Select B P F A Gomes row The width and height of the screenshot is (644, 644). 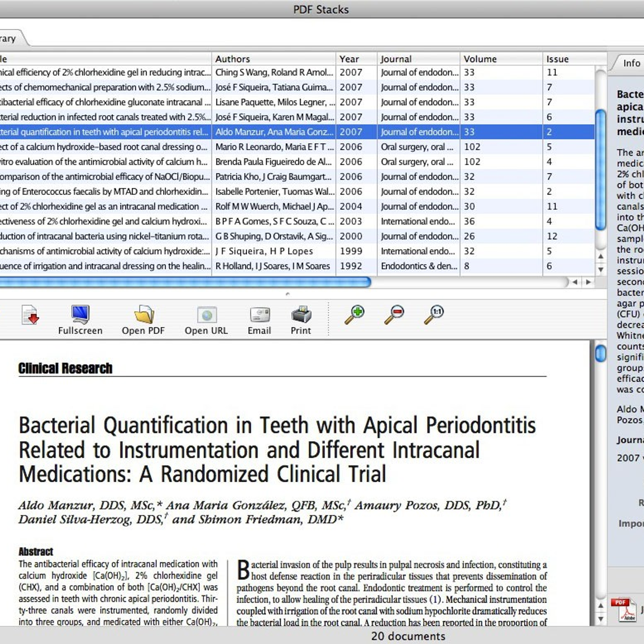coord(297,221)
